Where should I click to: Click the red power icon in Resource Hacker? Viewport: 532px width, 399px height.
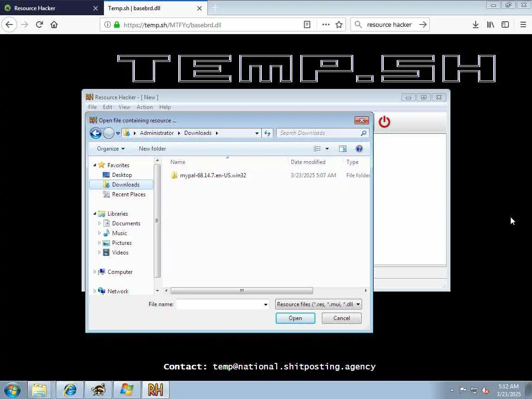[x=384, y=122]
